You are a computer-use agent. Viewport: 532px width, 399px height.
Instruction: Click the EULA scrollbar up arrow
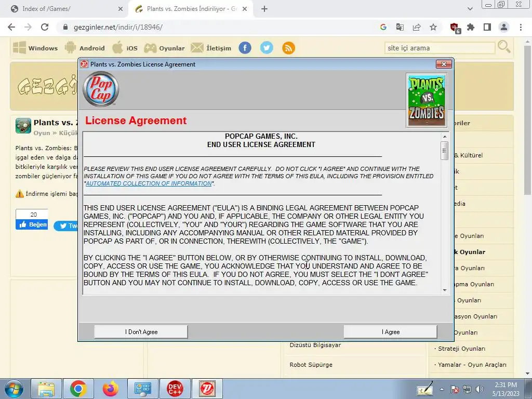tap(445, 137)
